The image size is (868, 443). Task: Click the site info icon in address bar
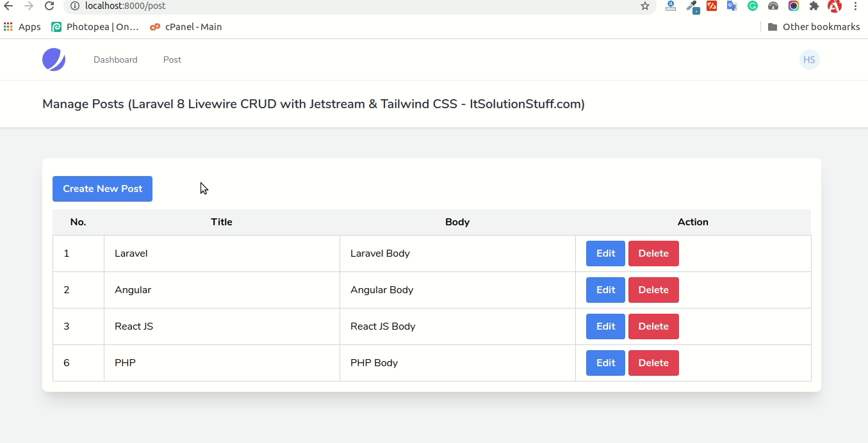tap(76, 6)
